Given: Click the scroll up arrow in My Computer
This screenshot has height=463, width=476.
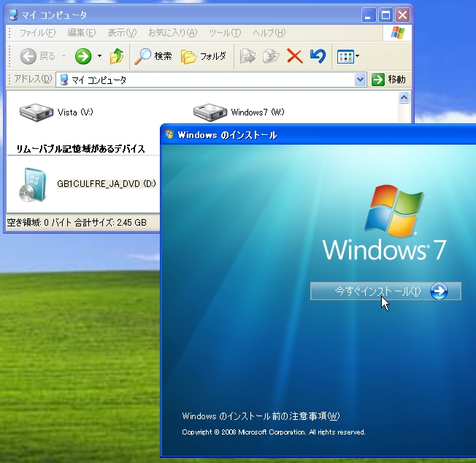Looking at the screenshot, I should tap(404, 98).
